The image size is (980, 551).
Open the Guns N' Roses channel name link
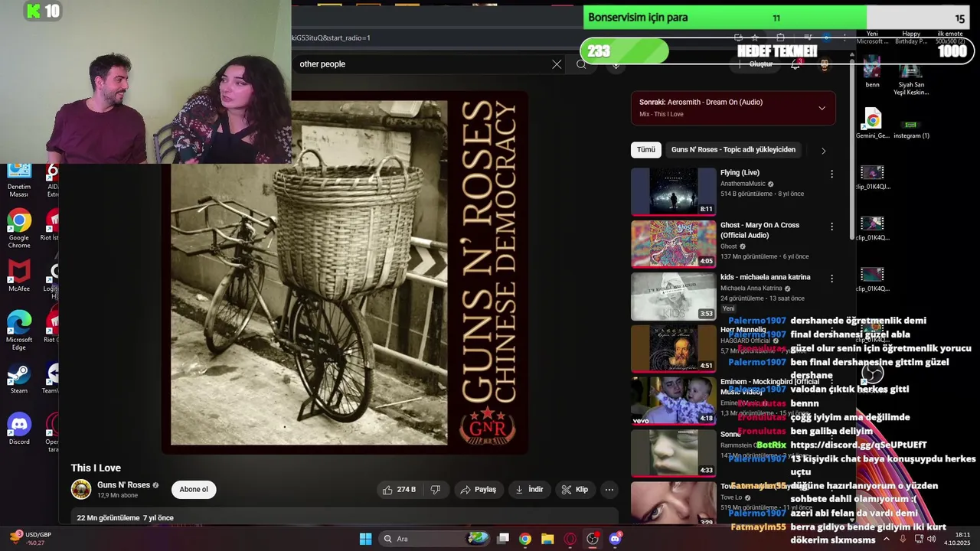click(123, 485)
